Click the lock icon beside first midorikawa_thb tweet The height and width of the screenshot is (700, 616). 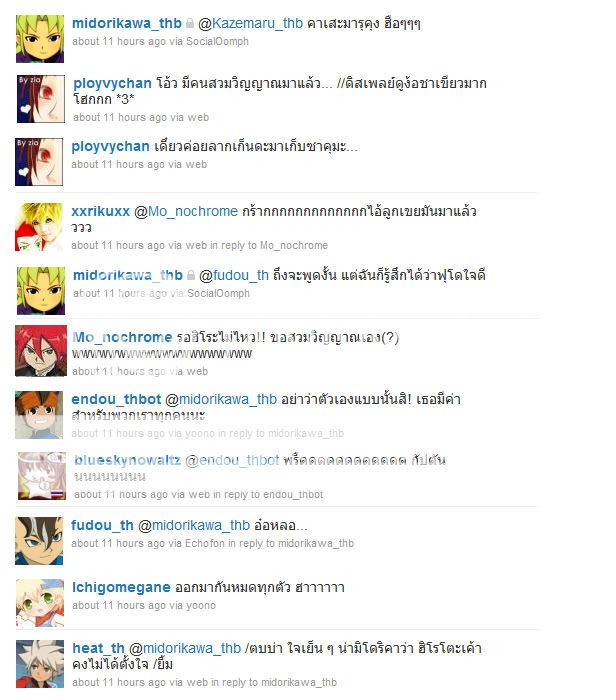coord(190,23)
